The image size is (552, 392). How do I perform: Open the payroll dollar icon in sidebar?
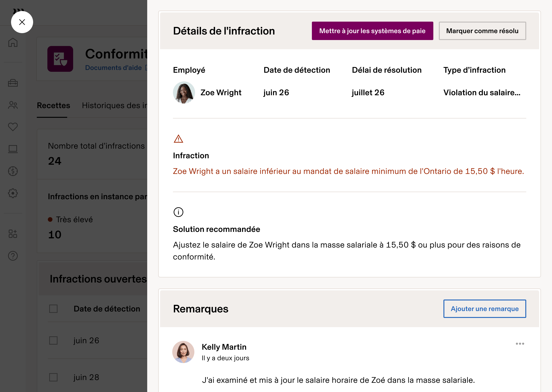pyautogui.click(x=13, y=171)
